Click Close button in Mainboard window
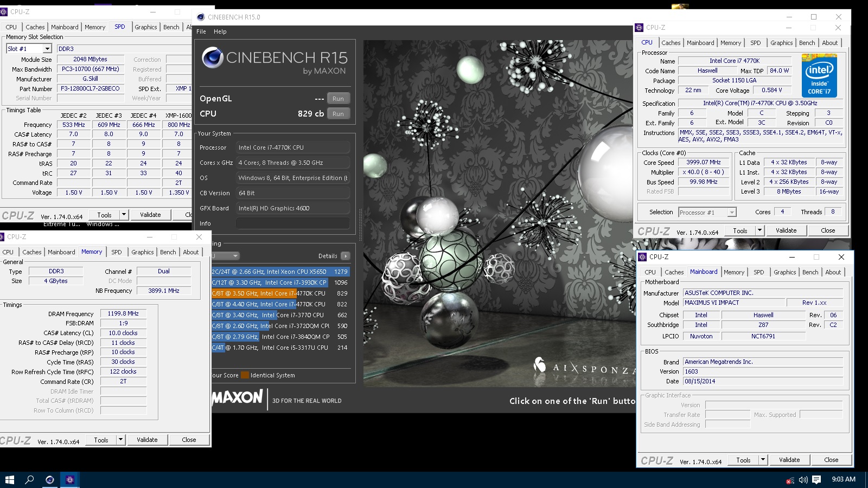 click(x=831, y=460)
